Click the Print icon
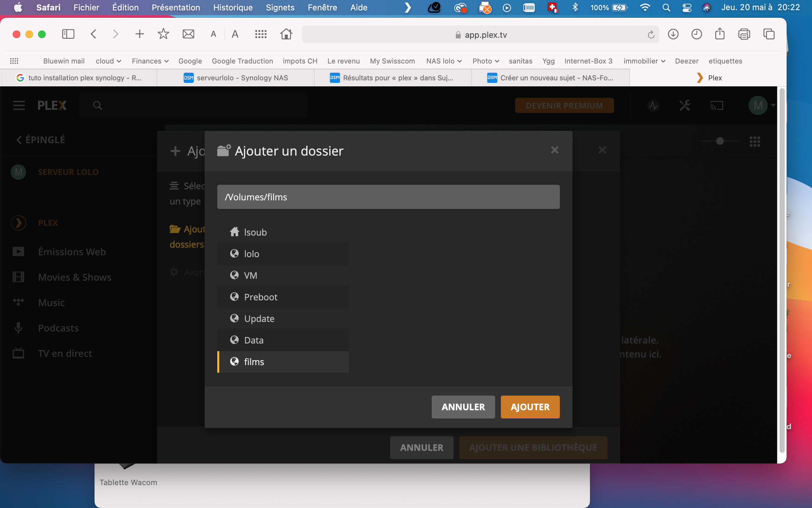 coord(744,34)
